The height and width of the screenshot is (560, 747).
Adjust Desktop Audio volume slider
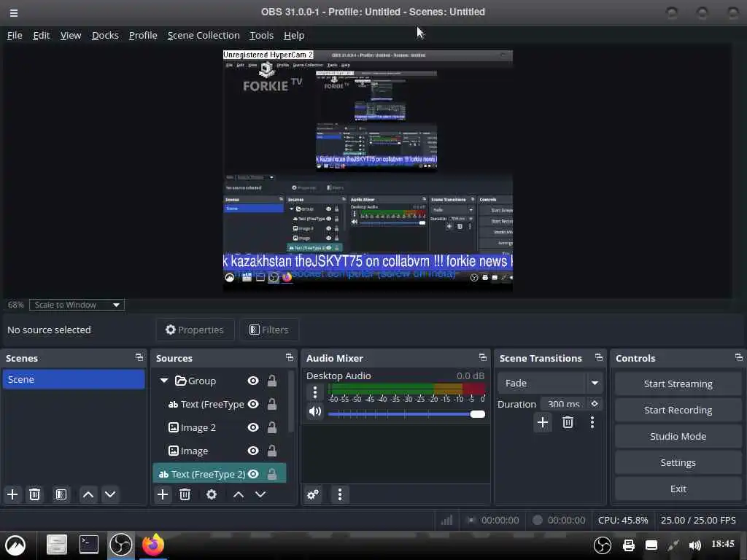(406, 414)
